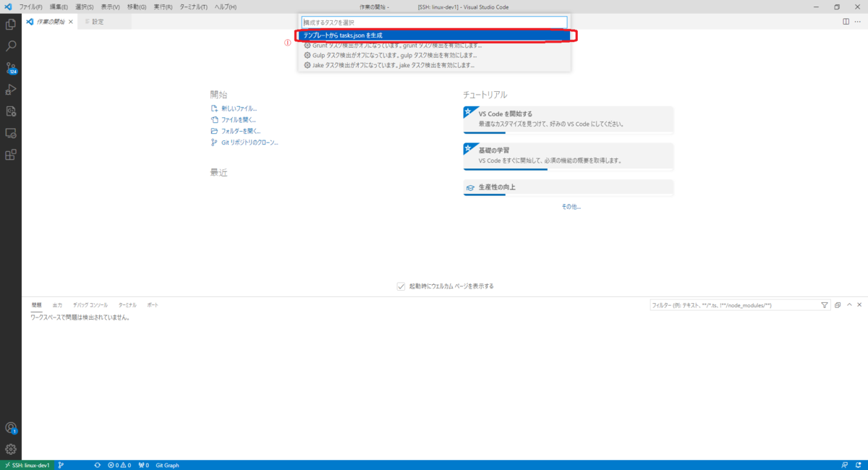Switch to the ターミナル panel tab
The width and height of the screenshot is (868, 470).
pyautogui.click(x=127, y=305)
